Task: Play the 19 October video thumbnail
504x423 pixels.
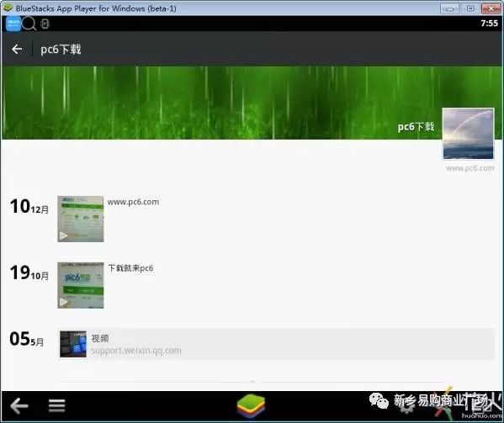Action: tap(81, 285)
